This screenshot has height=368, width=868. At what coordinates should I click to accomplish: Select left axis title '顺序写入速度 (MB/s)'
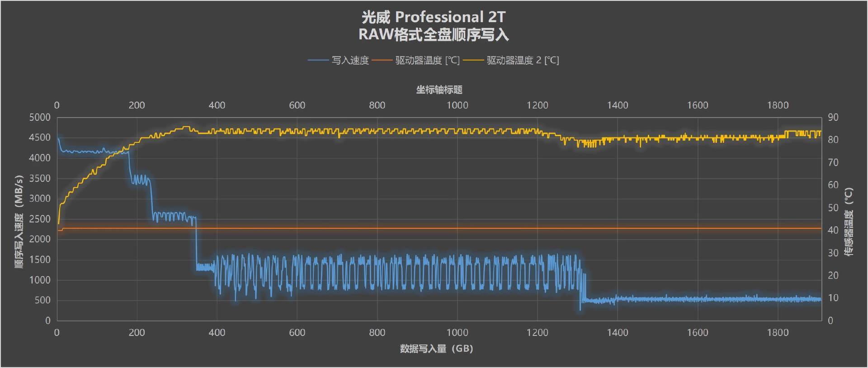(19, 222)
